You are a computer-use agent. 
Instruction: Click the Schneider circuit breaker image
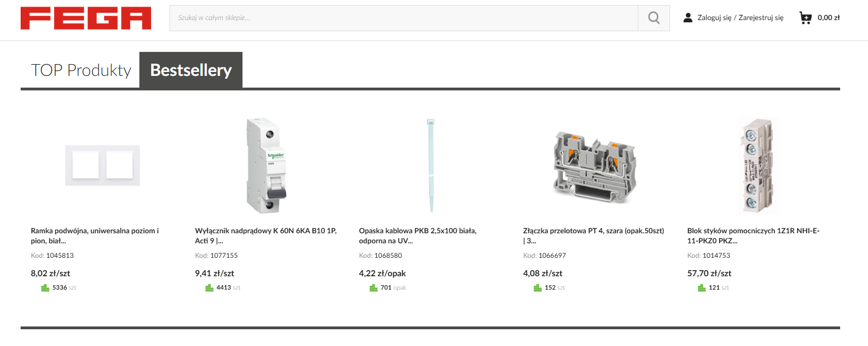(266, 165)
